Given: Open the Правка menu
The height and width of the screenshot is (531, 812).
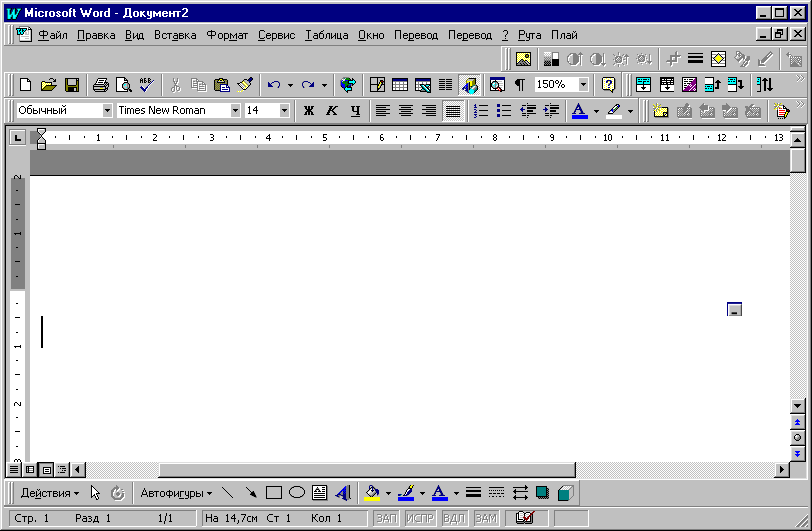Looking at the screenshot, I should (x=96, y=35).
